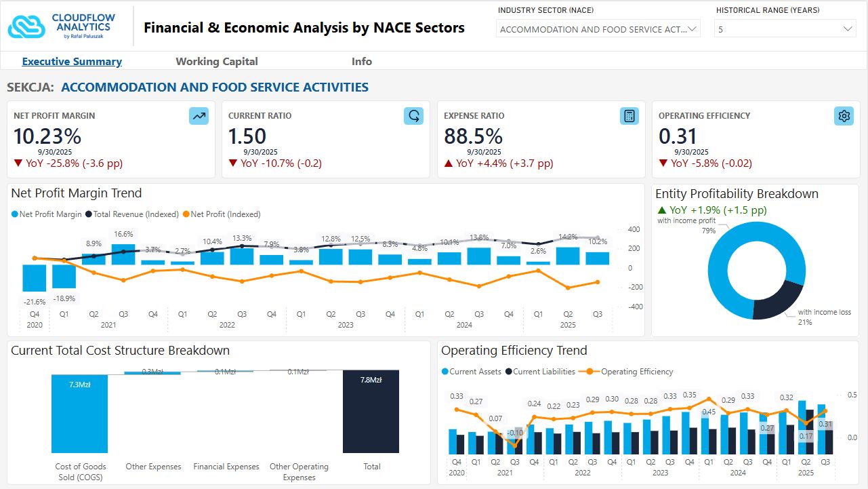The image size is (868, 489).
Task: Click the Net Profit Margin trend icon
Action: coord(199,116)
